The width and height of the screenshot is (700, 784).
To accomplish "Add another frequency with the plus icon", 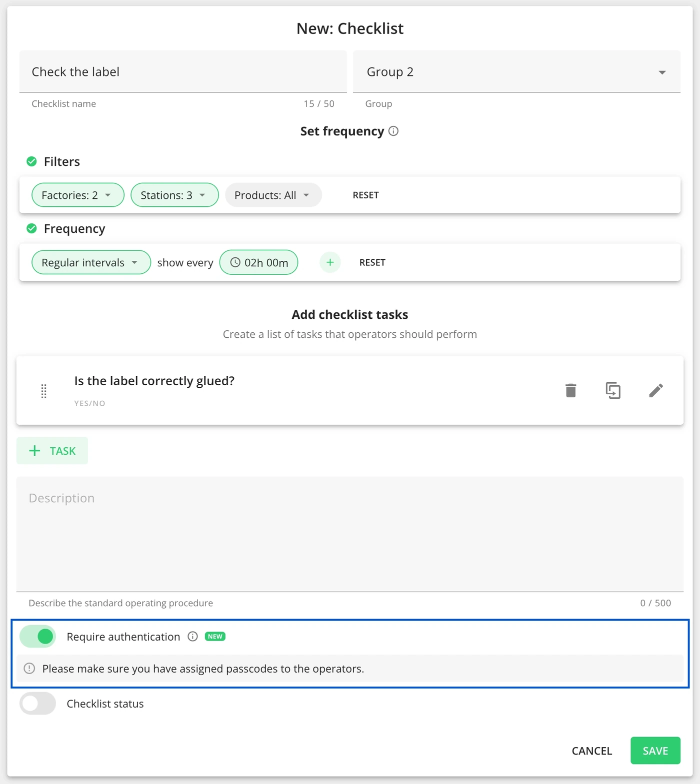I will [x=330, y=262].
